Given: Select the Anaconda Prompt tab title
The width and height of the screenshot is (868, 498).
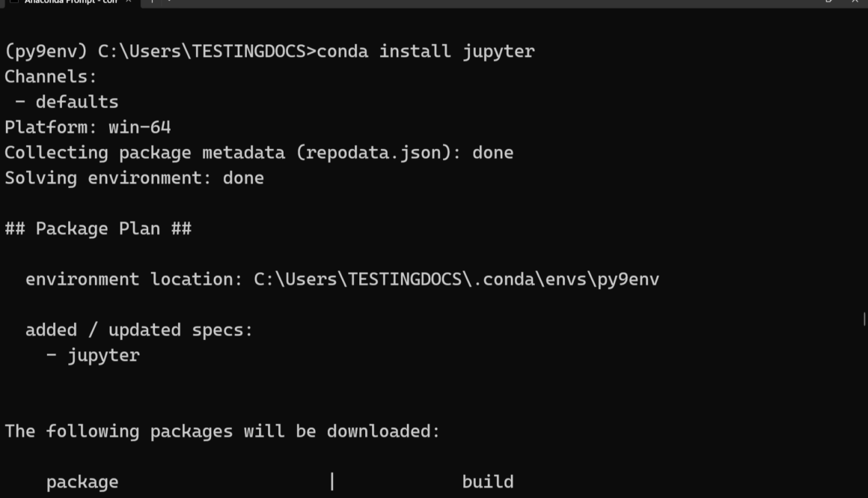Looking at the screenshot, I should point(71,1).
